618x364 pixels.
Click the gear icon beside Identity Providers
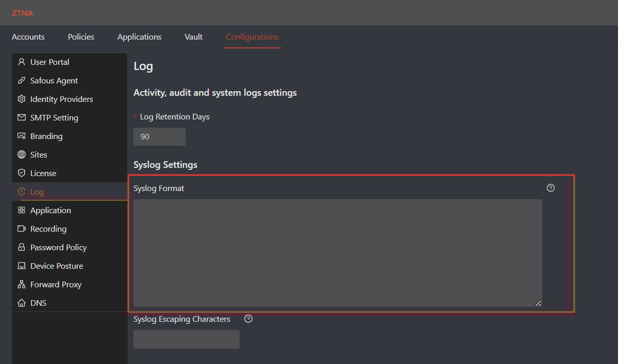coord(21,99)
